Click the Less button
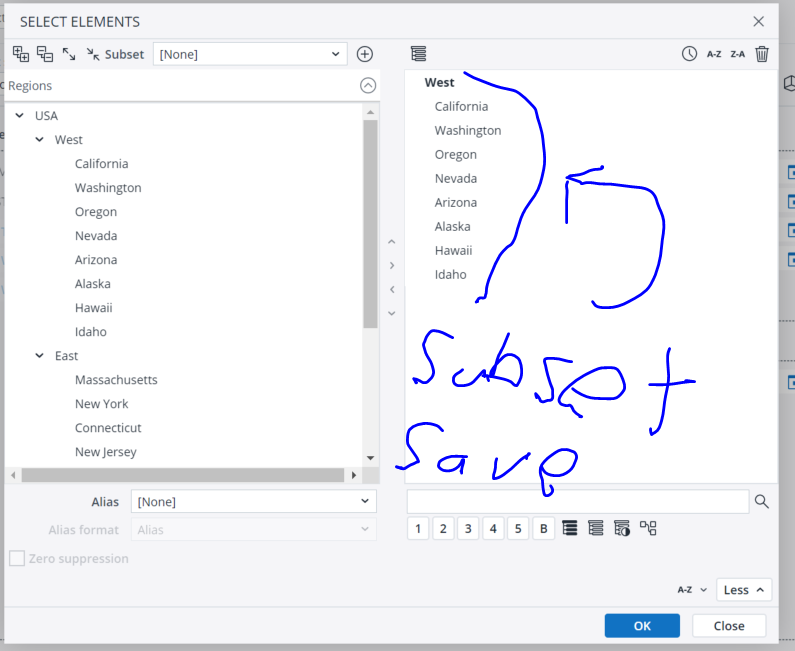This screenshot has height=651, width=795. (x=744, y=590)
